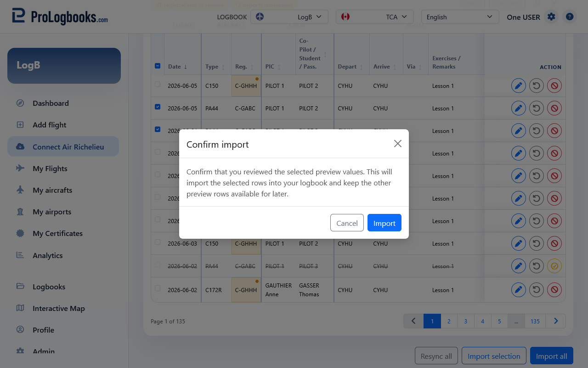Click the Import all button

tap(552, 356)
